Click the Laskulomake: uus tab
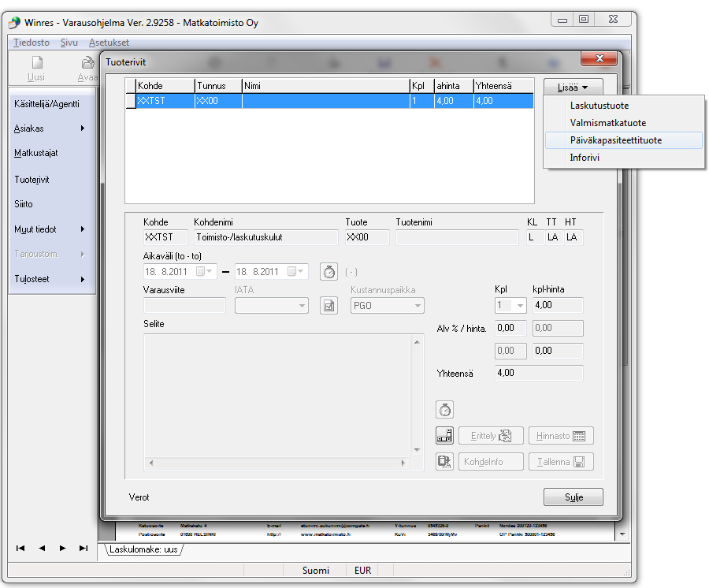This screenshot has width=709, height=588. (x=144, y=549)
